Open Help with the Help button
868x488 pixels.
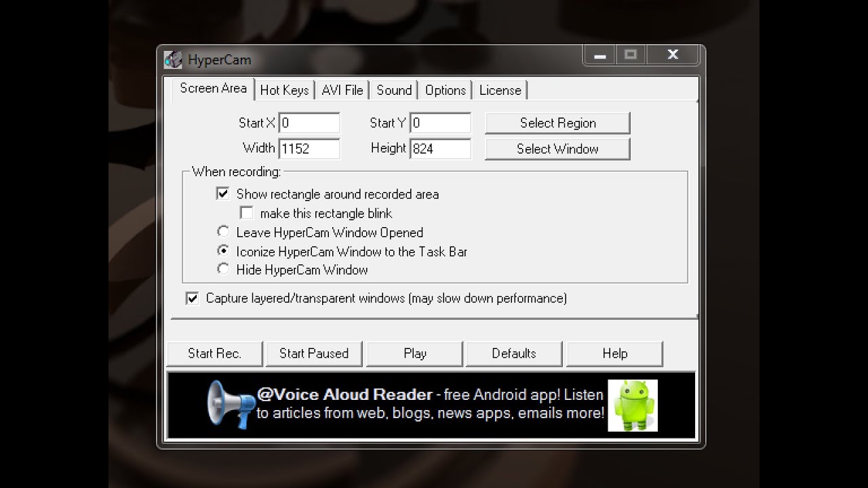[x=614, y=353]
